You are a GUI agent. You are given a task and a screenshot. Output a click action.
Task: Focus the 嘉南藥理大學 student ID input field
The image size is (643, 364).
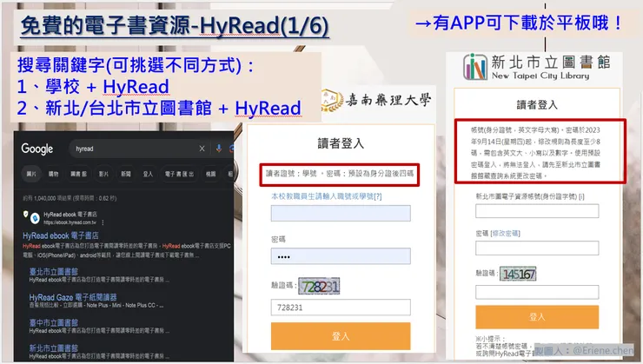tap(341, 213)
